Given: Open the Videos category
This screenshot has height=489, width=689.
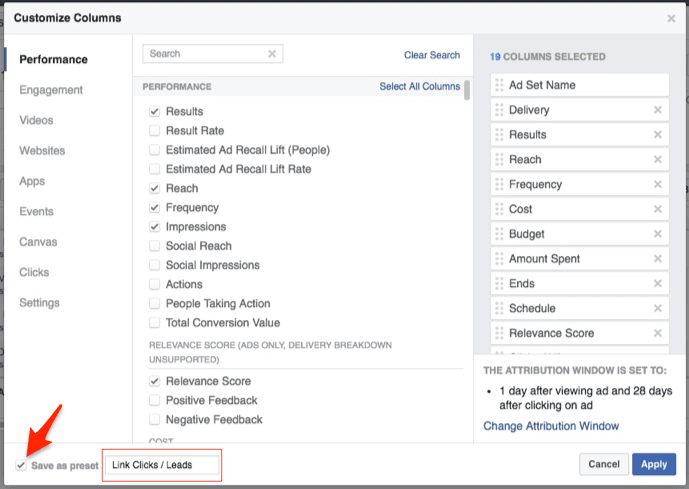Looking at the screenshot, I should [x=36, y=120].
